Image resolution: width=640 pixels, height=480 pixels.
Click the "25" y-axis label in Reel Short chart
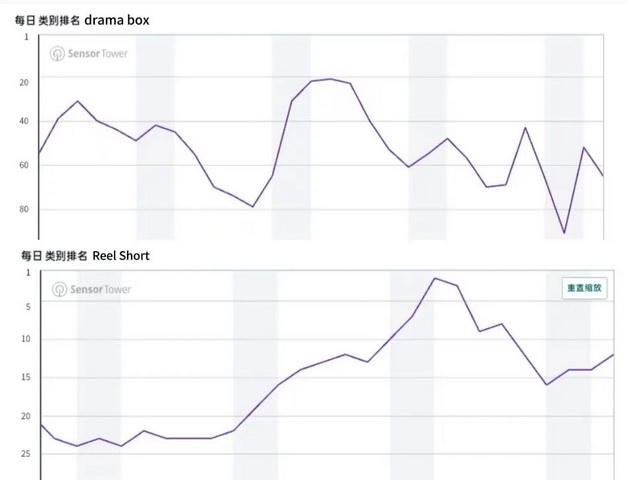pyautogui.click(x=22, y=454)
